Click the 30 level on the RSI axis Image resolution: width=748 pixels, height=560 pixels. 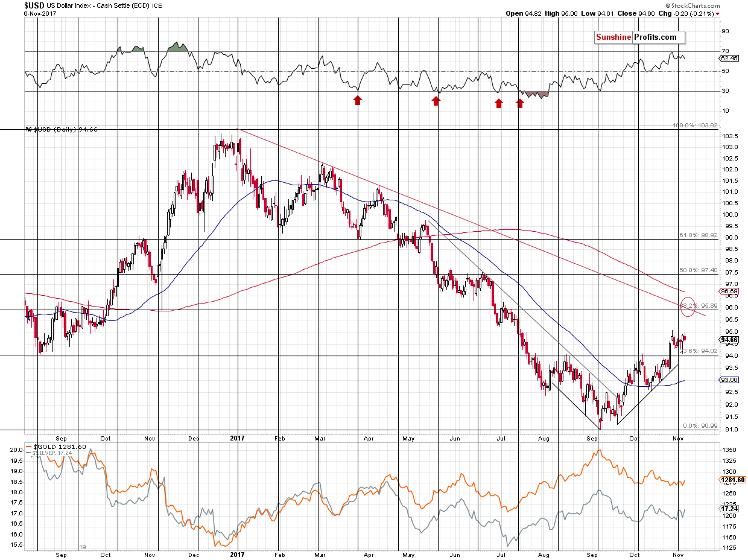pyautogui.click(x=726, y=91)
